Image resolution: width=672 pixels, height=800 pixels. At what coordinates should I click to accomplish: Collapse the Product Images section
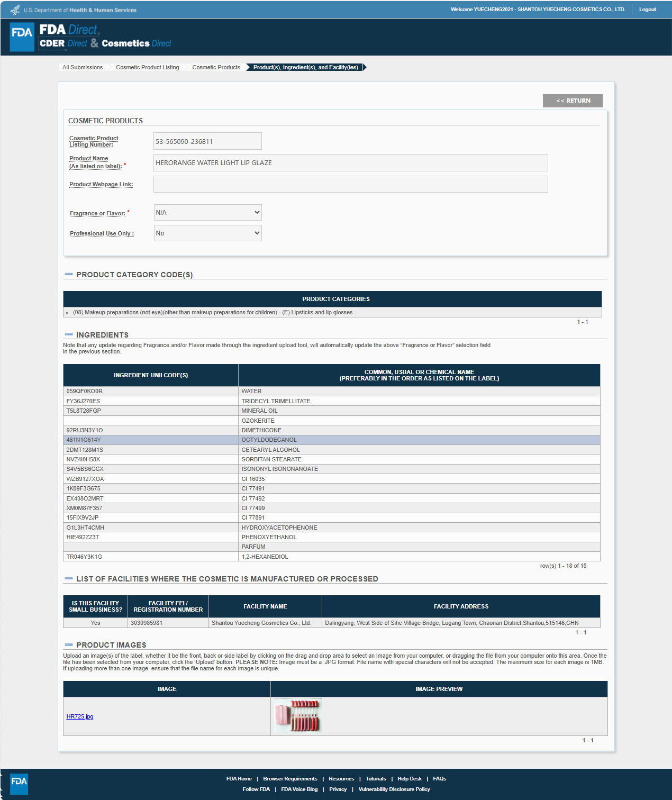coord(69,644)
